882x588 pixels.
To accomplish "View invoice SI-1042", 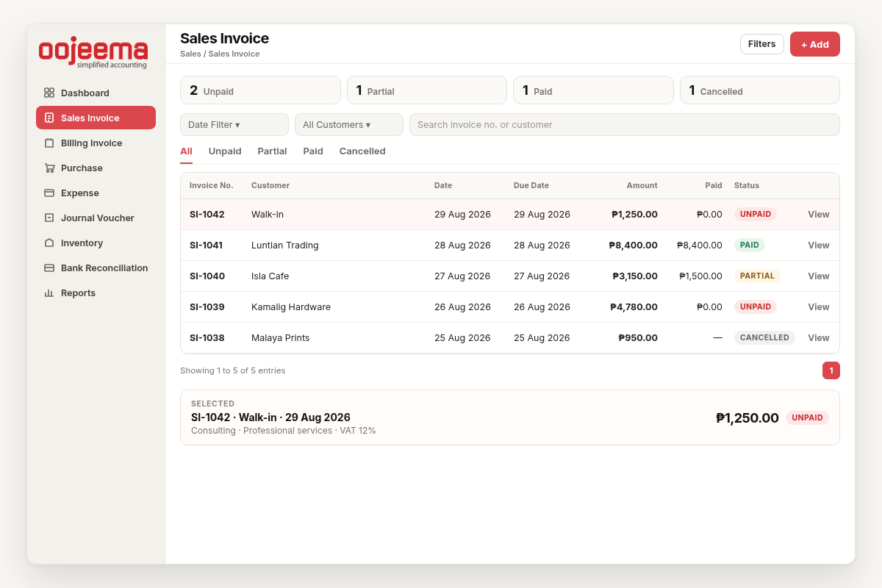I will pyautogui.click(x=819, y=215).
